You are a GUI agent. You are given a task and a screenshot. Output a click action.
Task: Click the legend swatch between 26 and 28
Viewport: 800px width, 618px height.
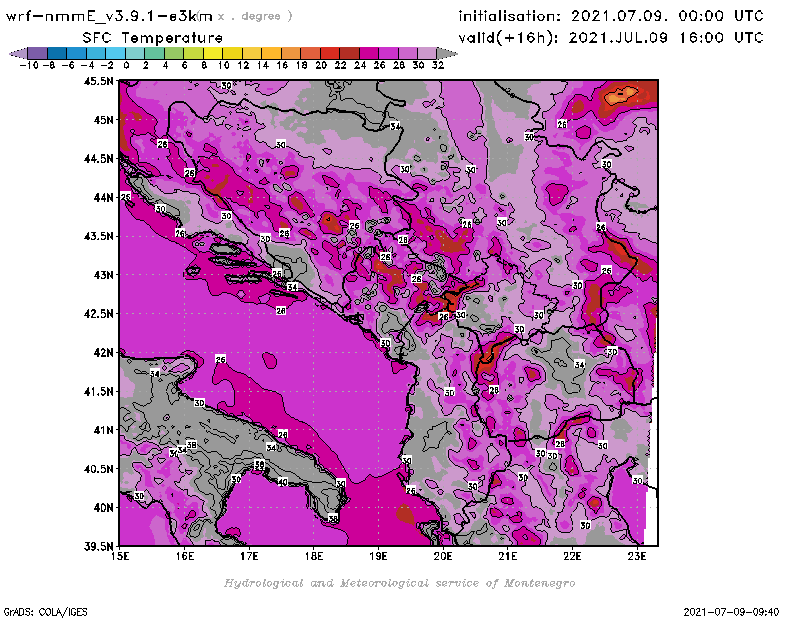388,53
